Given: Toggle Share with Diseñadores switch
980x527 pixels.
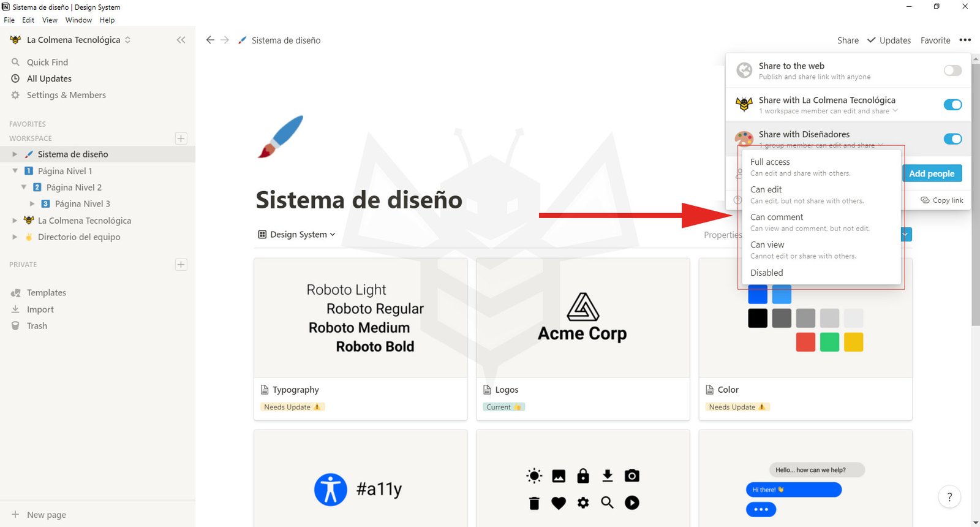Looking at the screenshot, I should point(952,139).
